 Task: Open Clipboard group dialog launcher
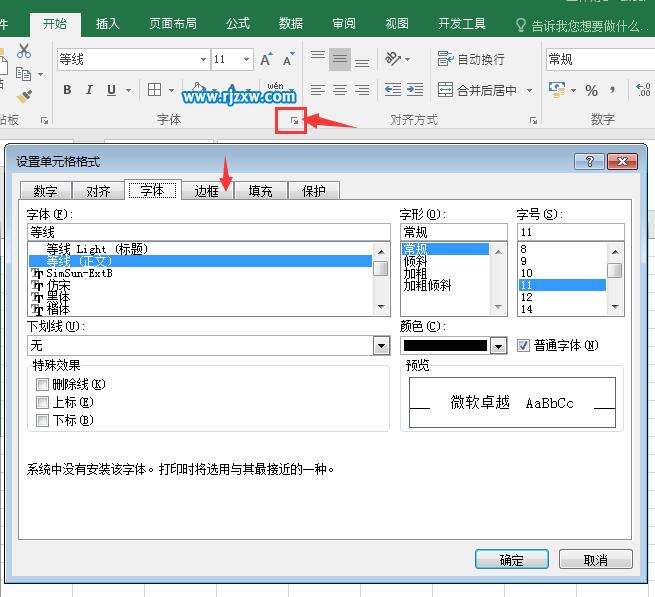44,121
